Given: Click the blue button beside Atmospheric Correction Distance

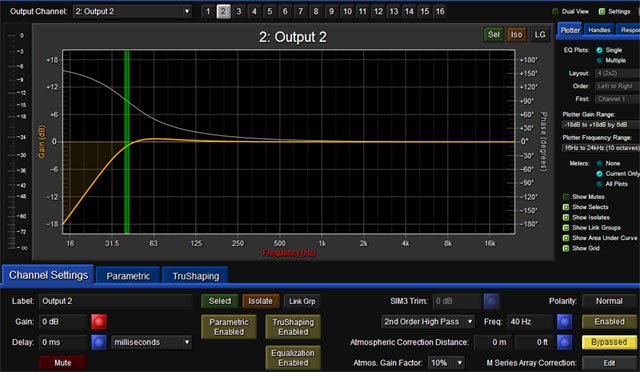Looking at the screenshot, I should click(564, 342).
